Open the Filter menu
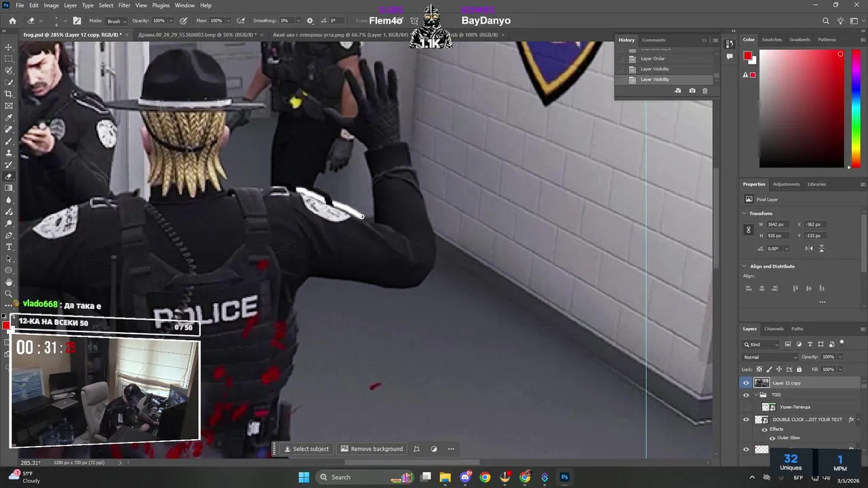The image size is (868, 488). [x=124, y=5]
